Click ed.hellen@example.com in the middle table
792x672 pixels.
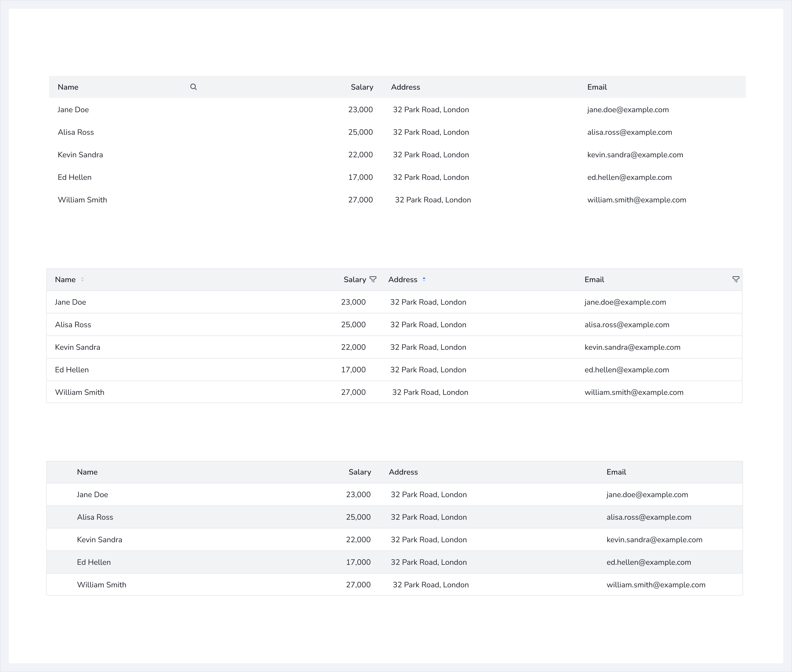[x=627, y=370]
